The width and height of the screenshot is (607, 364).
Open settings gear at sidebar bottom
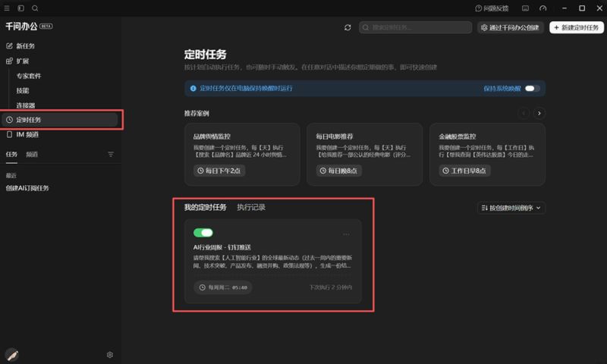pos(110,355)
